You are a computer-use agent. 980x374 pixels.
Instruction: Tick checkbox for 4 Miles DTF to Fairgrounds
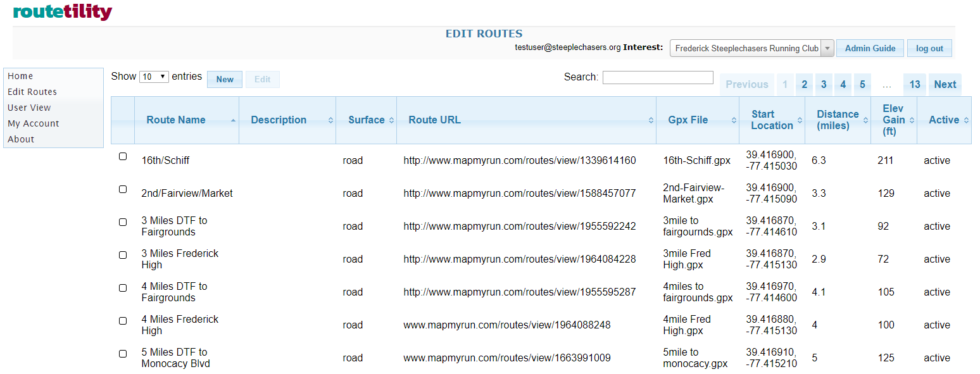123,288
